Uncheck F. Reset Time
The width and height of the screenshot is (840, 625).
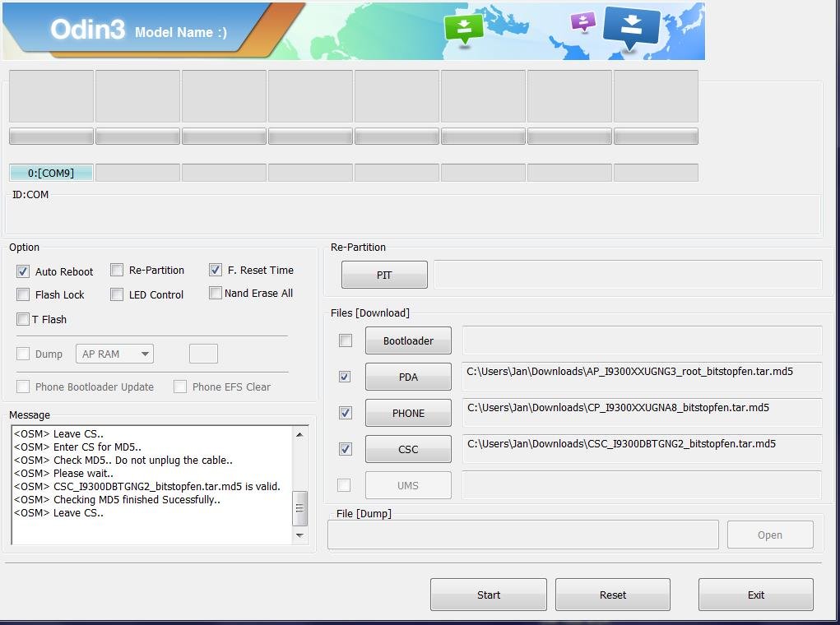pyautogui.click(x=216, y=270)
